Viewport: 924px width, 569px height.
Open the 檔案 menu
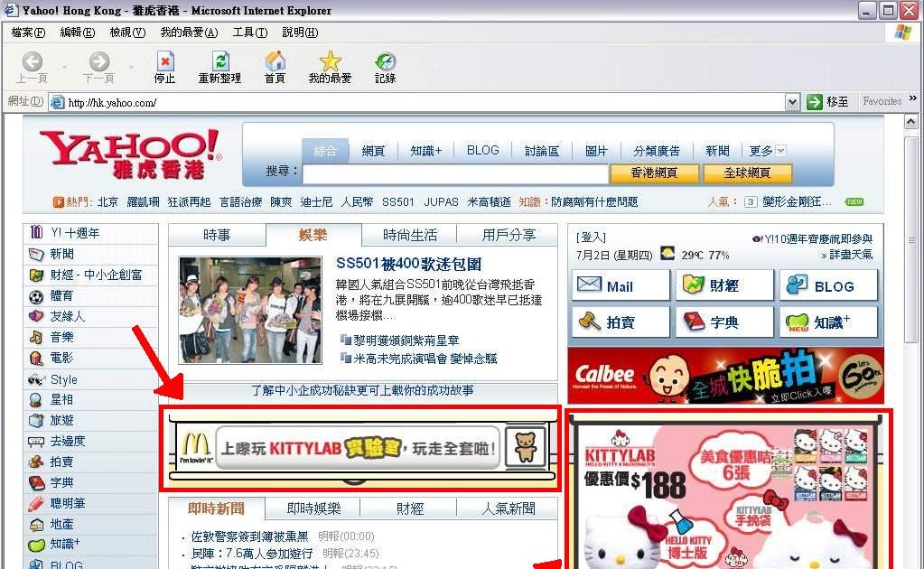coord(28,33)
